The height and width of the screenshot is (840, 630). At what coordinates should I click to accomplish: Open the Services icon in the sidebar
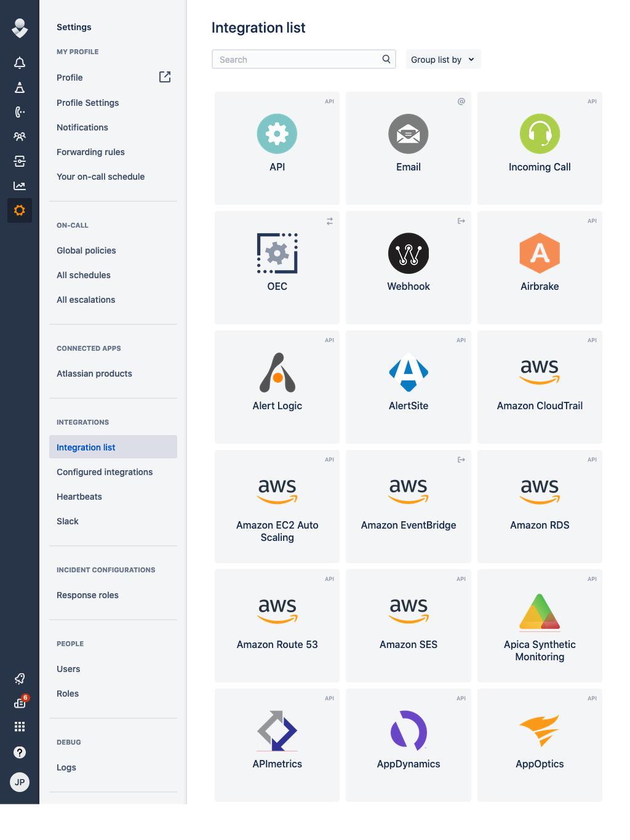tap(19, 161)
